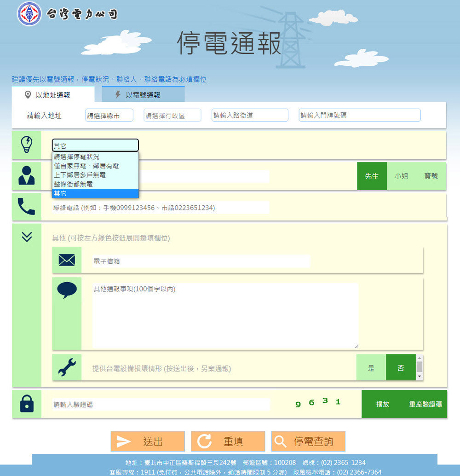Select 小姐 title toggle
This screenshot has width=460, height=476.
pos(401,176)
